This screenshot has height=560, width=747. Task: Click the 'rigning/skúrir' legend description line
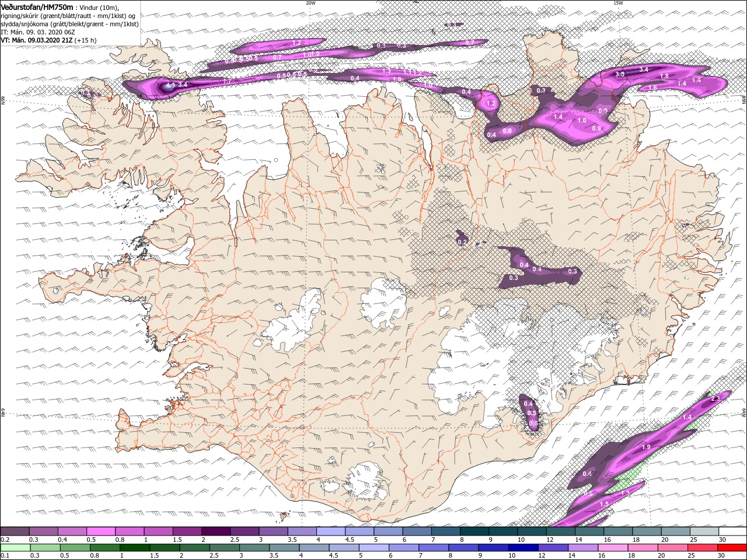pos(69,16)
